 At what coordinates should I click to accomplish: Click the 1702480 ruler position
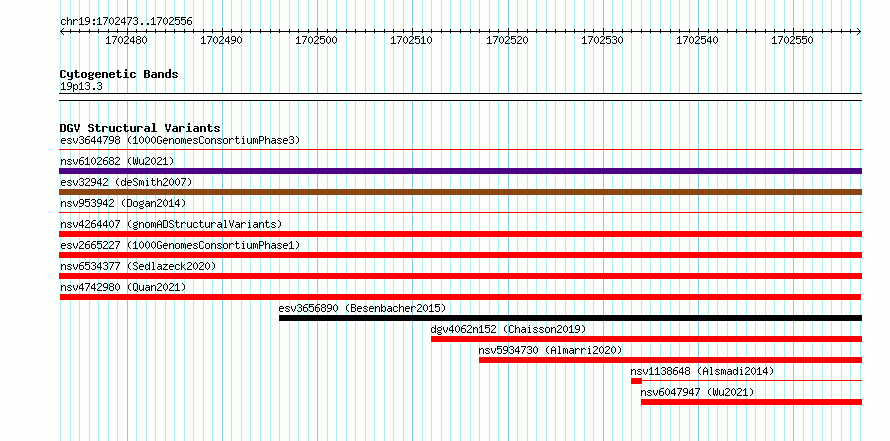(x=127, y=40)
